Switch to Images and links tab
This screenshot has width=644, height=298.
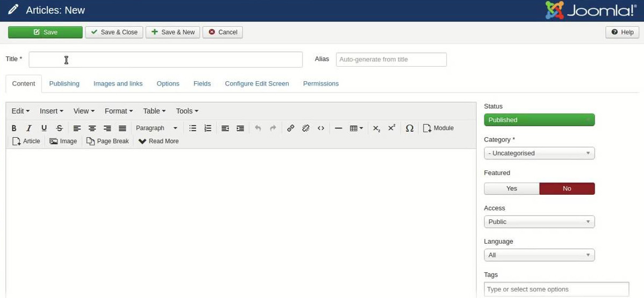[x=118, y=83]
